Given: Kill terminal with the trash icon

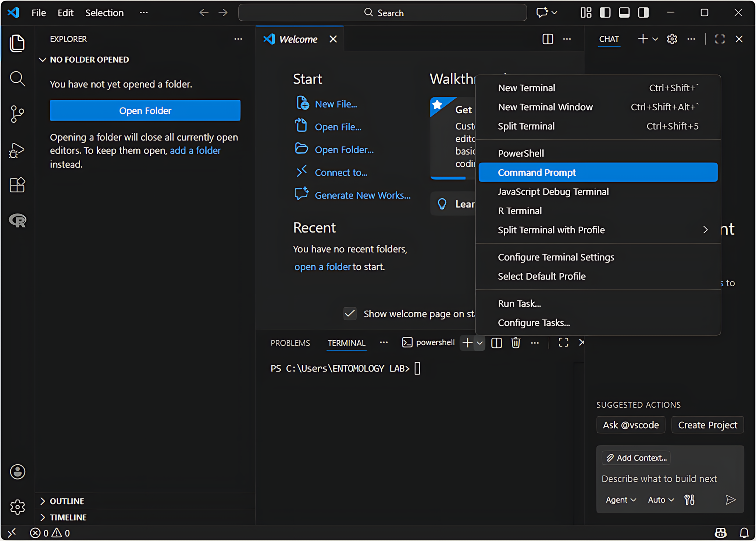Looking at the screenshot, I should (x=516, y=343).
